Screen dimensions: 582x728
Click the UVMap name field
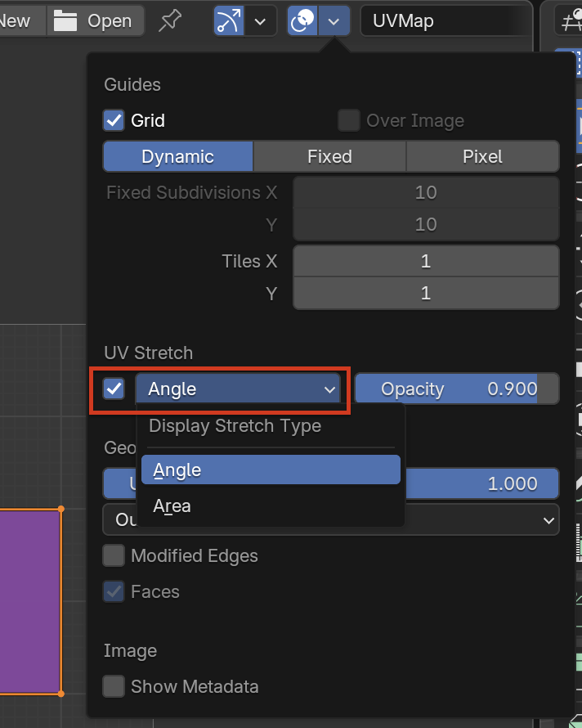pyautogui.click(x=445, y=20)
